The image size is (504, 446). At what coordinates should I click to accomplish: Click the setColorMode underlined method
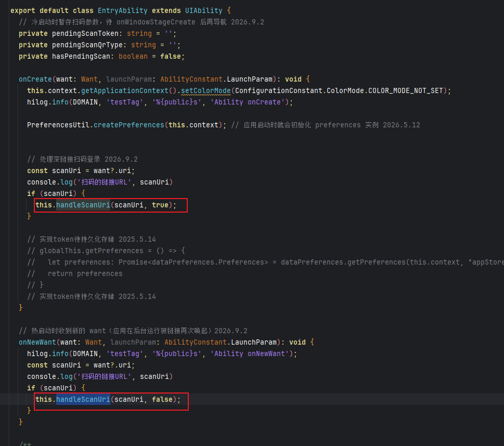pos(206,90)
